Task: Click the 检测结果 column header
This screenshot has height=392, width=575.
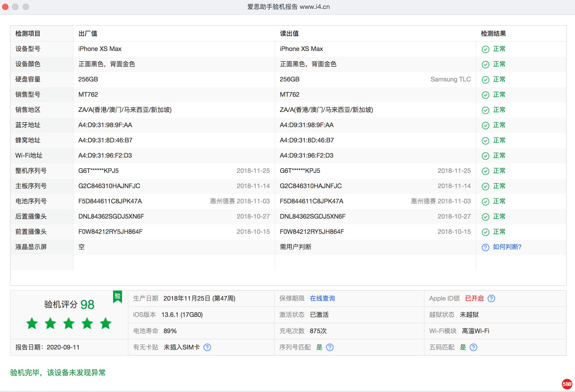Action: coord(493,34)
